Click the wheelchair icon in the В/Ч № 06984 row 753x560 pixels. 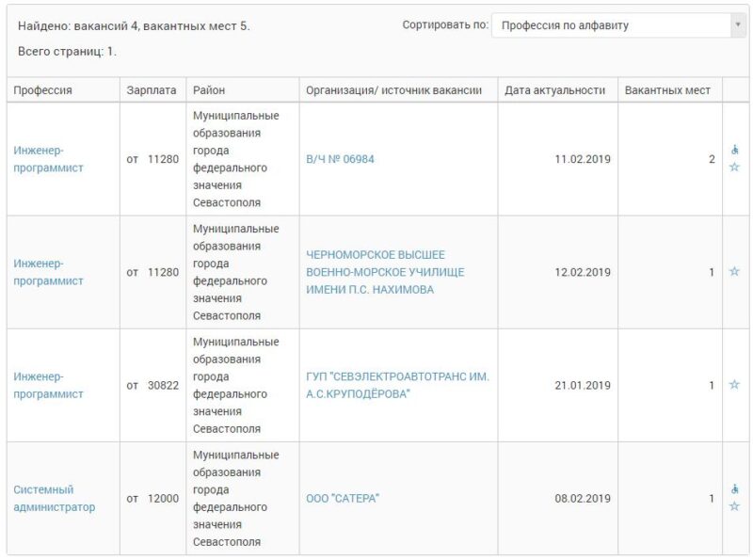[734, 150]
